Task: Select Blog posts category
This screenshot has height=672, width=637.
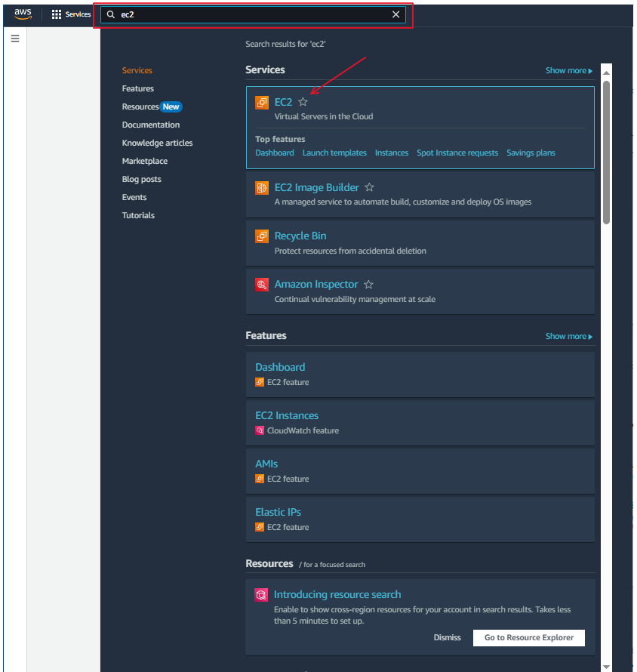Action: point(141,179)
